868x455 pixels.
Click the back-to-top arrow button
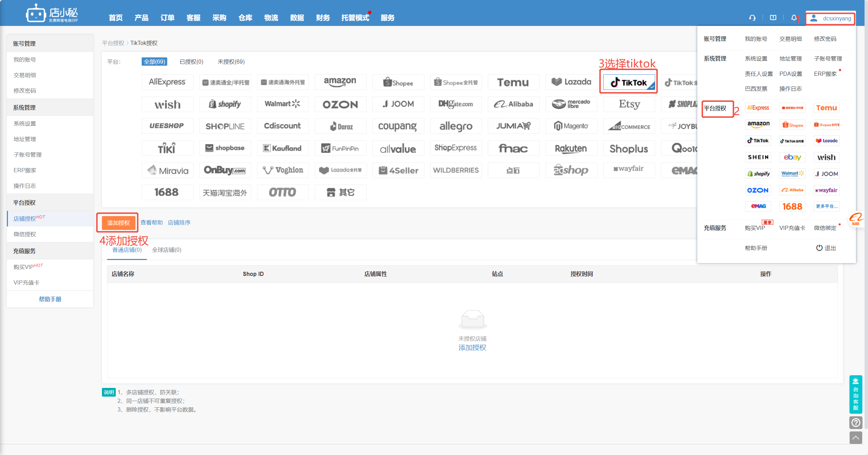click(x=856, y=438)
